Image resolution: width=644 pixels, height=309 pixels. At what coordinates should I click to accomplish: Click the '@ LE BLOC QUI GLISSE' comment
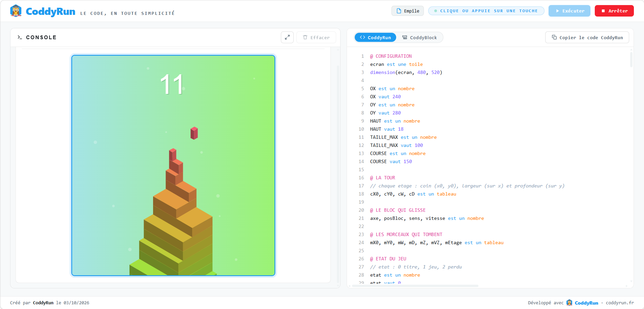[398, 210]
